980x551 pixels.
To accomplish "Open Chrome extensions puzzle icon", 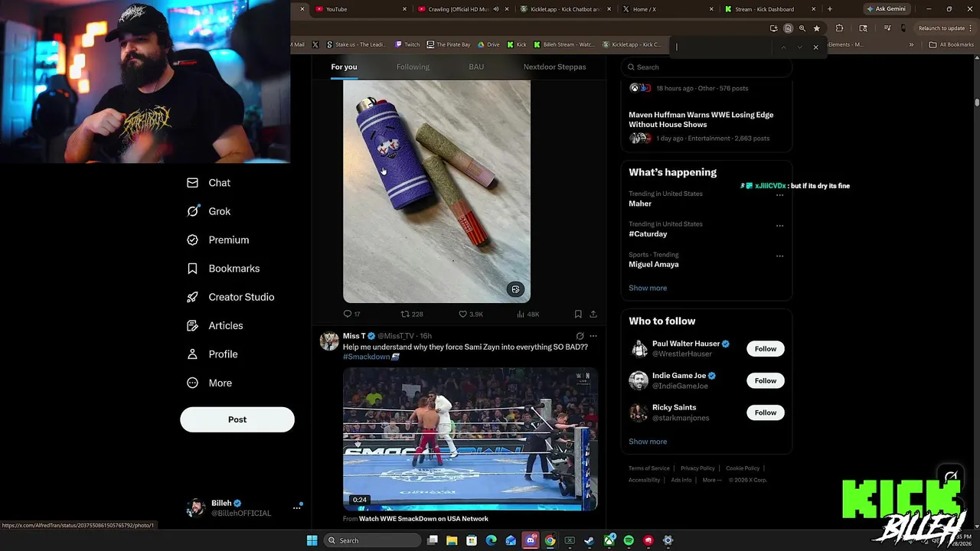I will click(839, 28).
